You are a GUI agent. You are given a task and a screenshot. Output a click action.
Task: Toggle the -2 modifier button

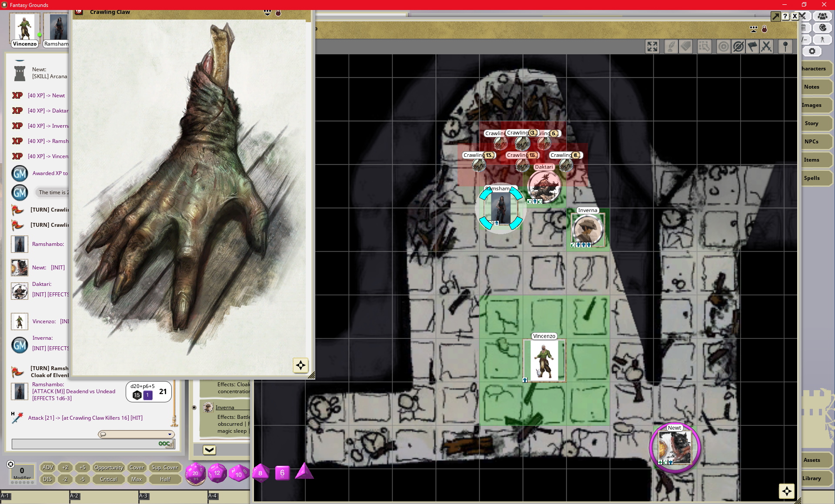(x=65, y=479)
